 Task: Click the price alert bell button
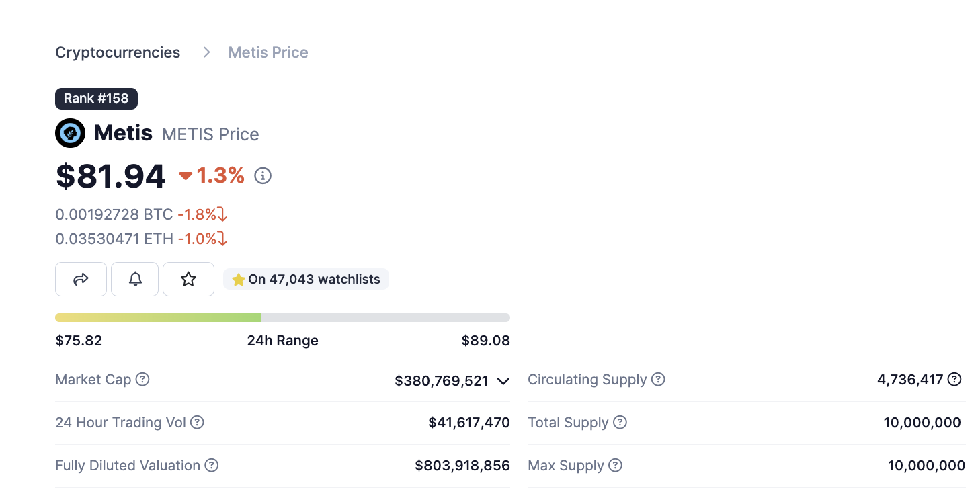click(135, 279)
